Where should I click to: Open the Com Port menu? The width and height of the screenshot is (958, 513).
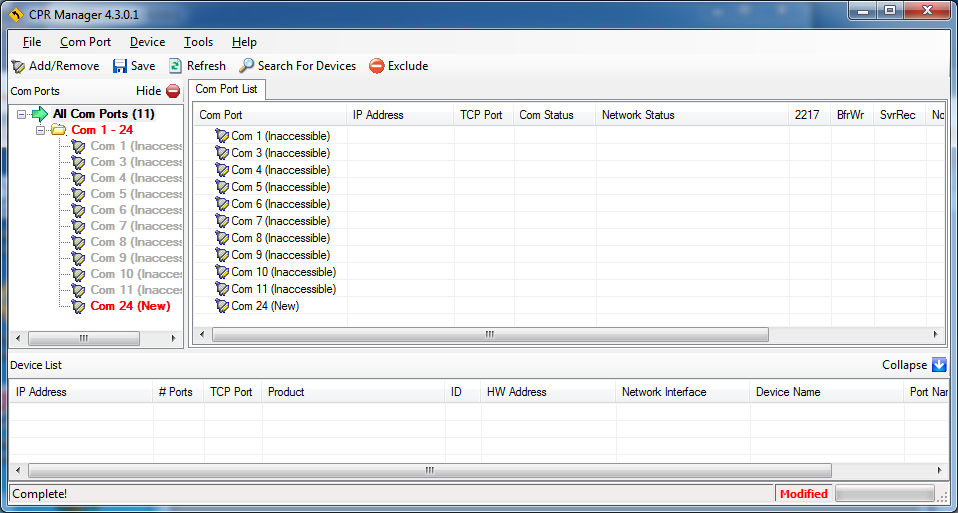tap(86, 42)
